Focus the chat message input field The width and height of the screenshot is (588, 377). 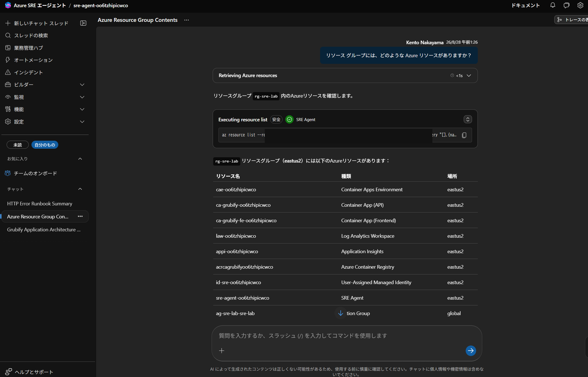pyautogui.click(x=347, y=336)
